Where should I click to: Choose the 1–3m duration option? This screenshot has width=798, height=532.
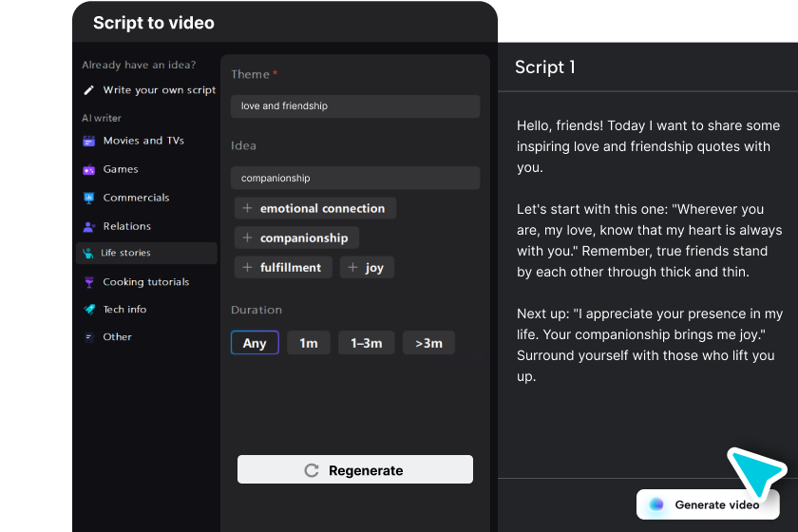click(x=367, y=343)
